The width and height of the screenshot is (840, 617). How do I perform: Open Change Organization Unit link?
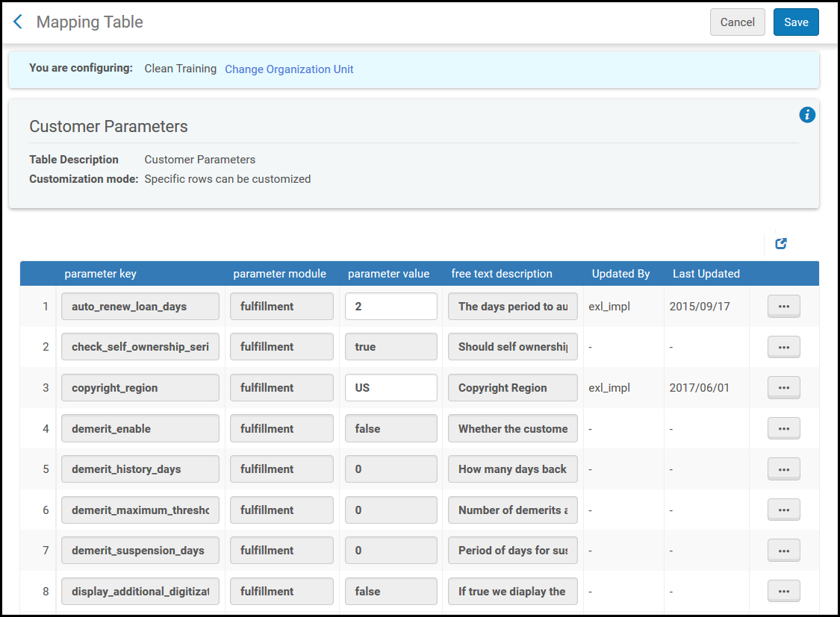(x=289, y=69)
